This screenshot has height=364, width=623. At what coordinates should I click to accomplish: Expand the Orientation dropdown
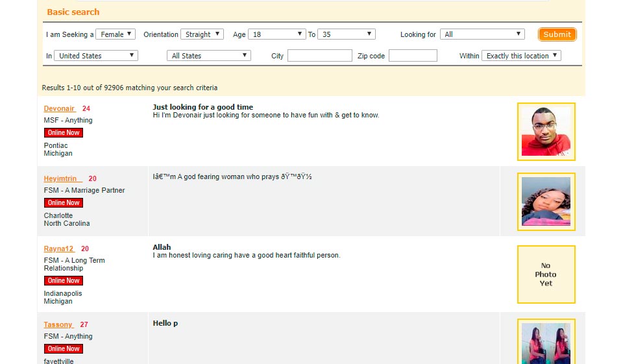[202, 34]
